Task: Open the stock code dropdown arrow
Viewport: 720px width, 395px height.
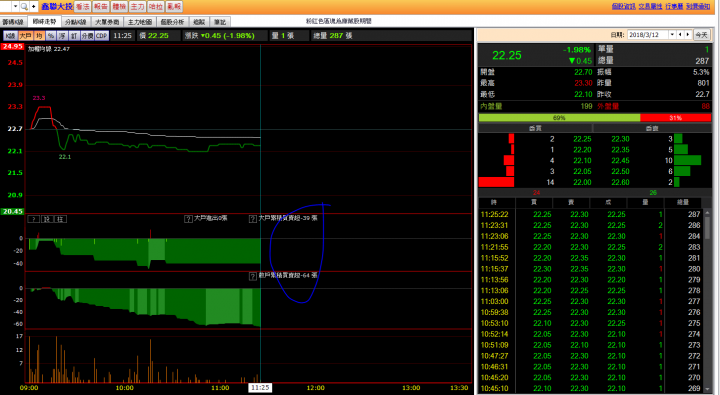Action: (15, 6)
